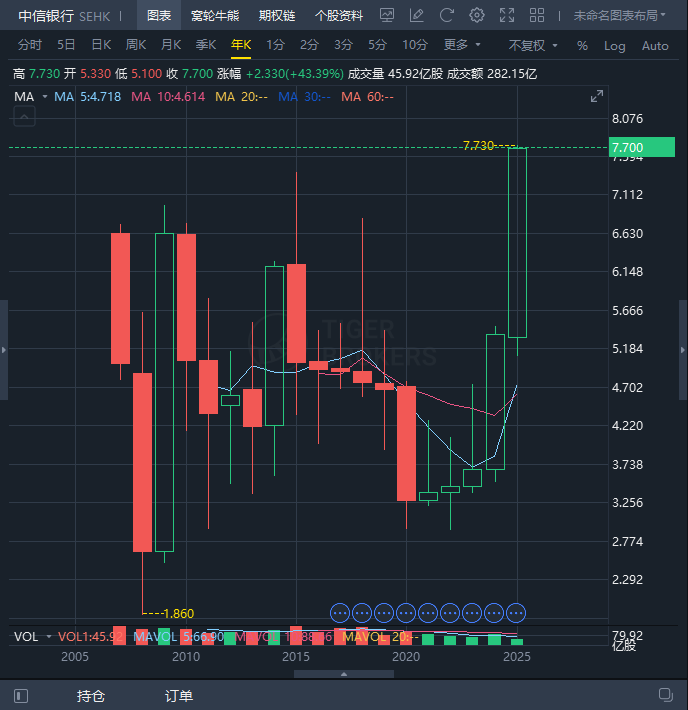Screen dimensions: 688x710
Task: Expand right side panel arrow
Action: coord(683,350)
